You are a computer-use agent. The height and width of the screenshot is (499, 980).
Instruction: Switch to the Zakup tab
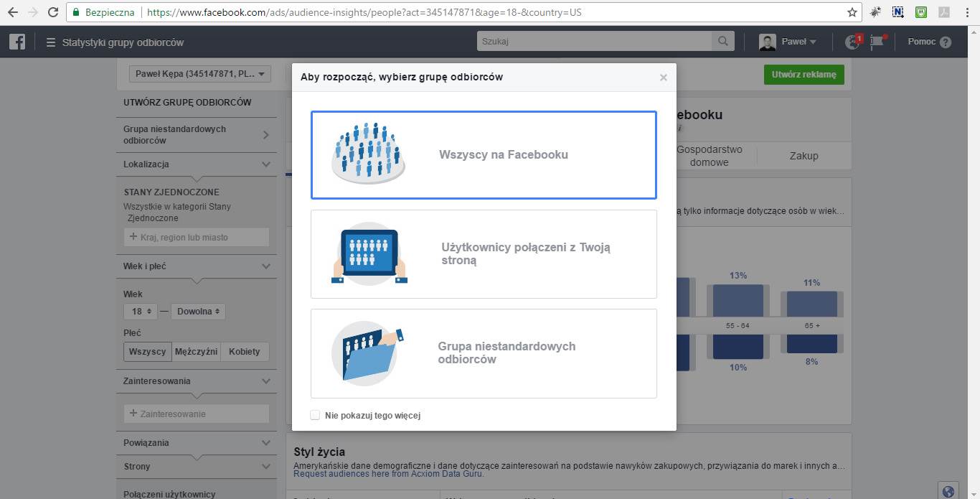point(804,156)
